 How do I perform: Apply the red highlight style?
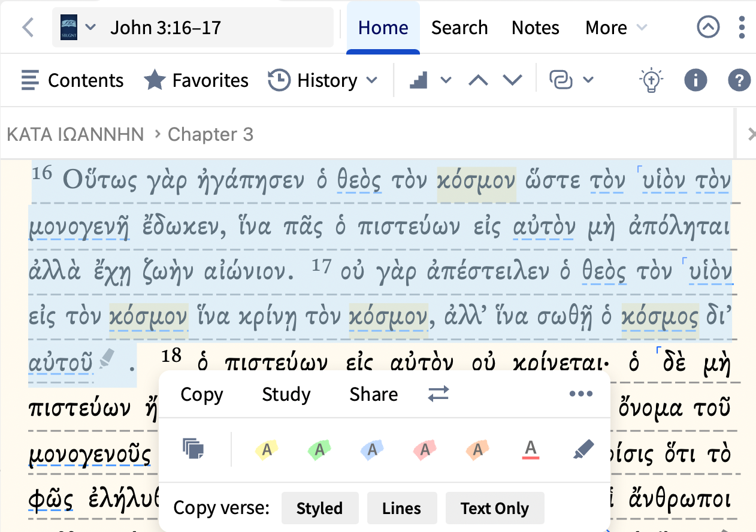(425, 449)
